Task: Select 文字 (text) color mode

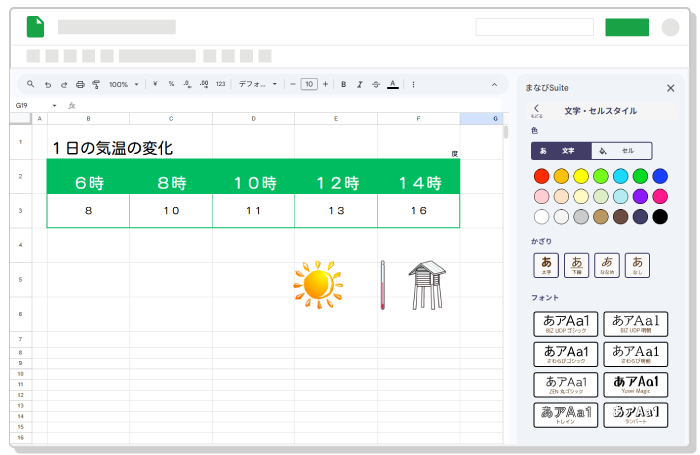Action: click(x=561, y=151)
